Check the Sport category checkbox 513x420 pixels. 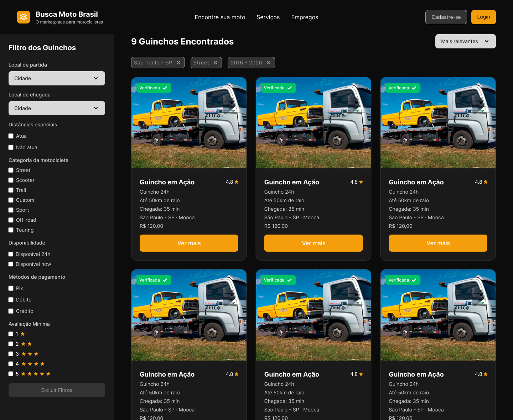pyautogui.click(x=11, y=210)
